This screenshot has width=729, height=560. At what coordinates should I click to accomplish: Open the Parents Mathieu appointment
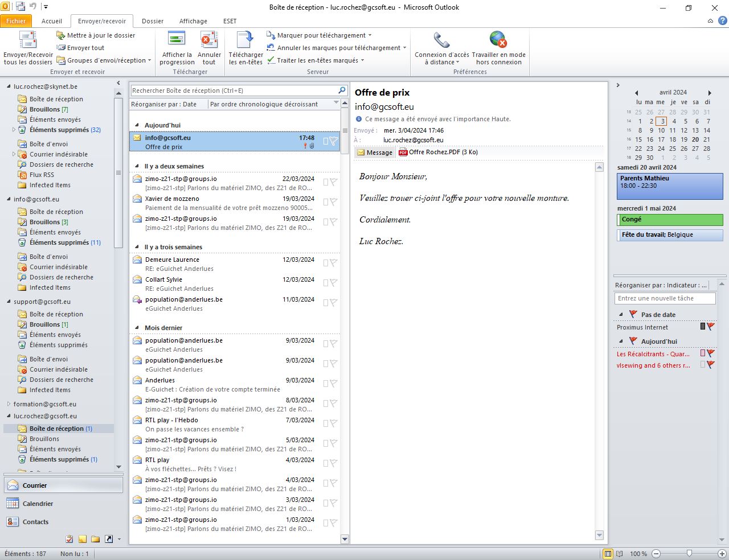coord(670,186)
